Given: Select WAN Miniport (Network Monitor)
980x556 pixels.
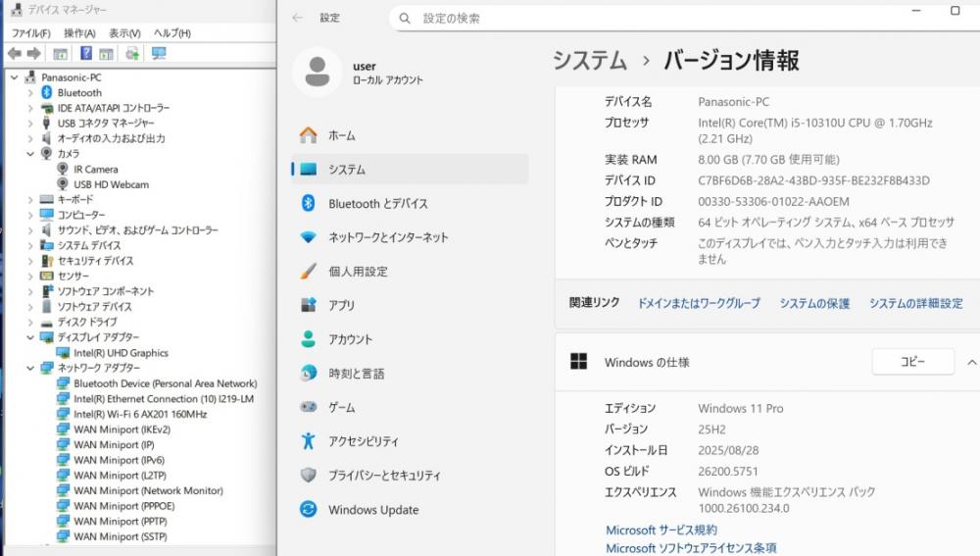Looking at the screenshot, I should pyautogui.click(x=148, y=491).
